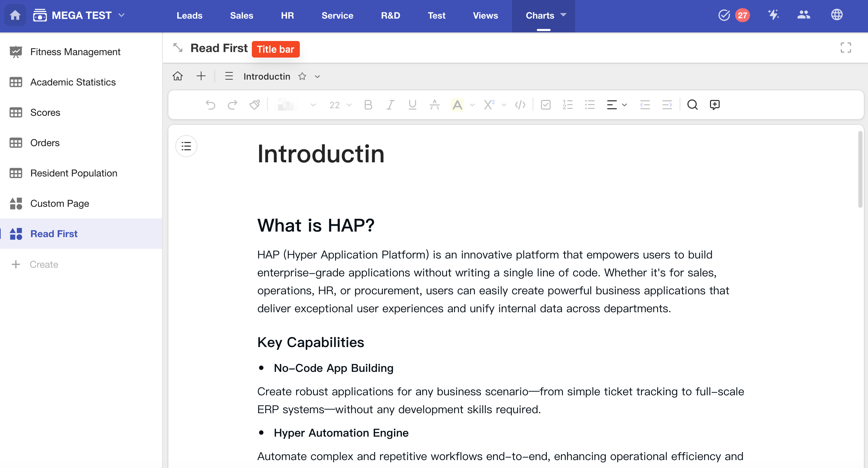Switch to the Sales tab
Viewport: 868px width, 468px height.
coord(241,16)
